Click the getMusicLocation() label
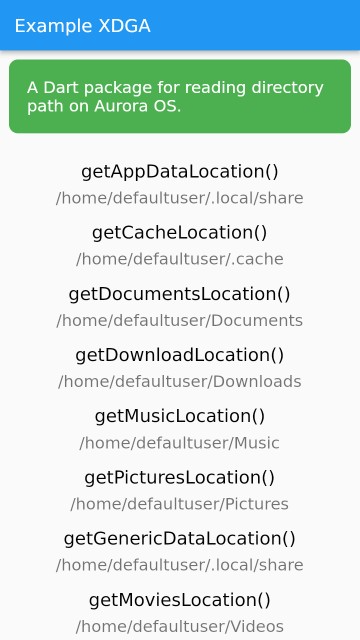 click(180, 416)
